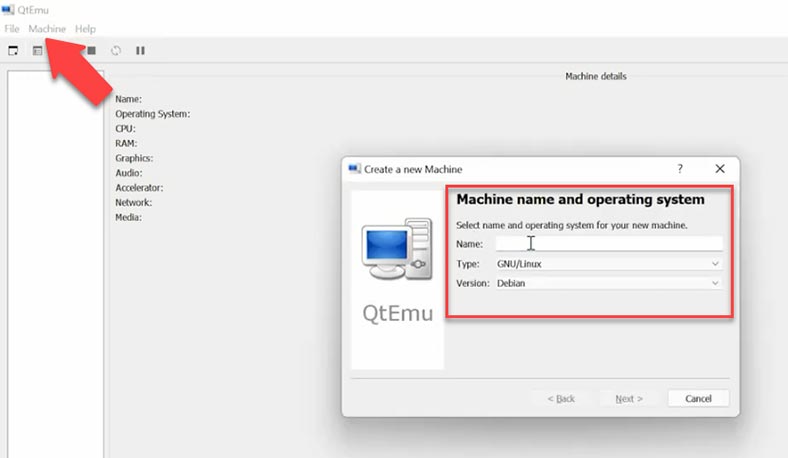Image resolution: width=788 pixels, height=458 pixels.
Task: Click the Back button in wizard
Action: (x=561, y=399)
